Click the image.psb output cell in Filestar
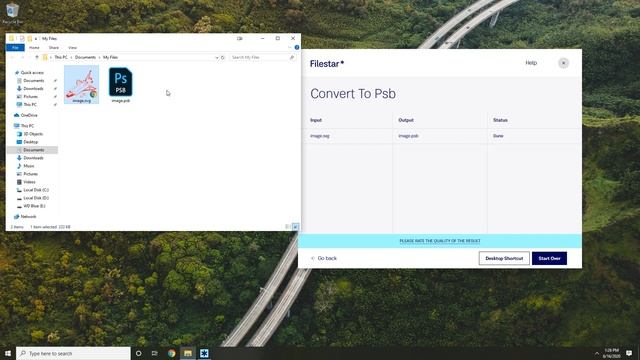 click(x=409, y=136)
